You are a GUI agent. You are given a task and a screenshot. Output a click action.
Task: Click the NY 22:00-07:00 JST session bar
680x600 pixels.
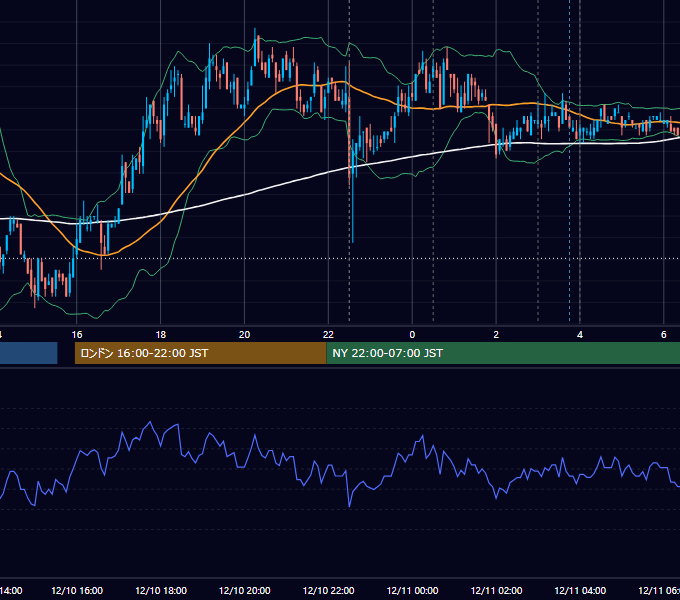(x=503, y=353)
